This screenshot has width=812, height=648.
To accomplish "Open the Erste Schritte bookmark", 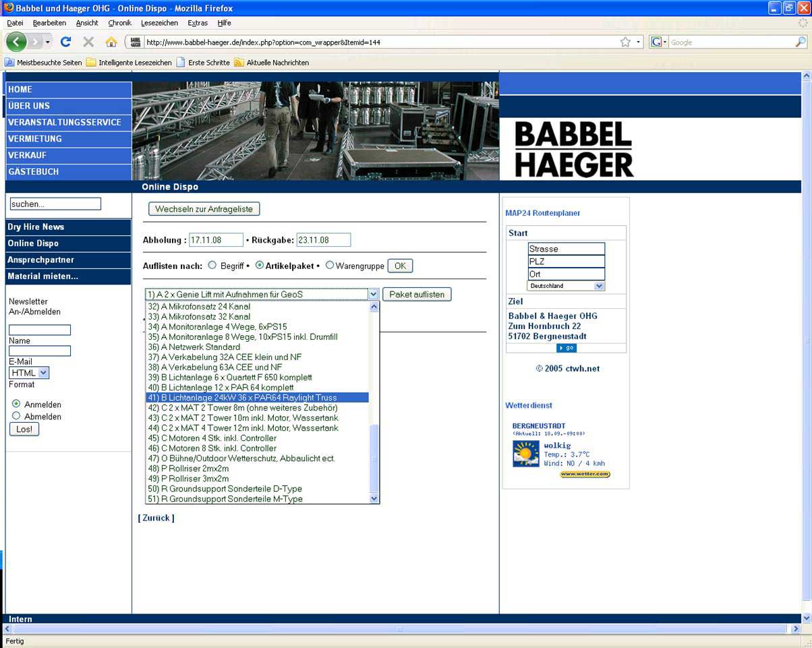I will [x=203, y=62].
